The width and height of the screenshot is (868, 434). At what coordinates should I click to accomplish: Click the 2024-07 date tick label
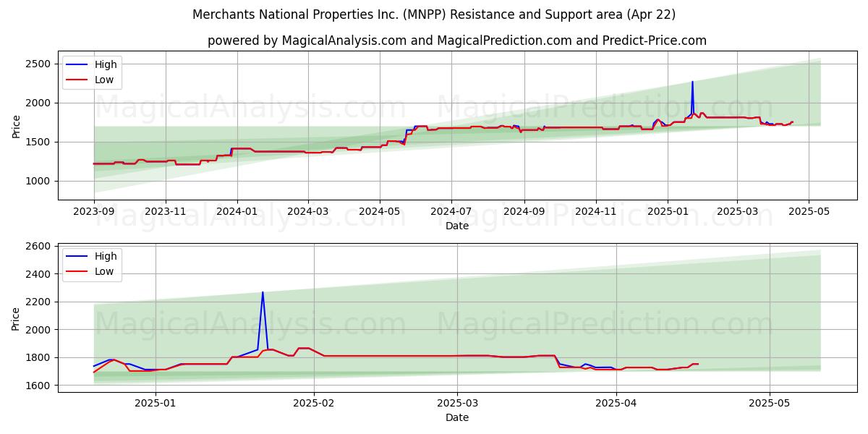pos(451,212)
